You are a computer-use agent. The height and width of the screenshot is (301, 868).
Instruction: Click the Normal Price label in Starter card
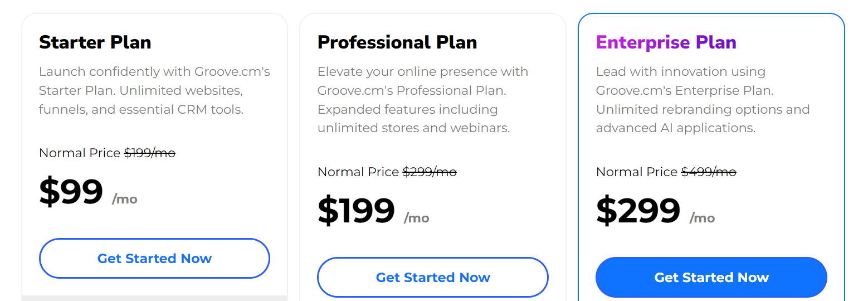pyautogui.click(x=80, y=153)
